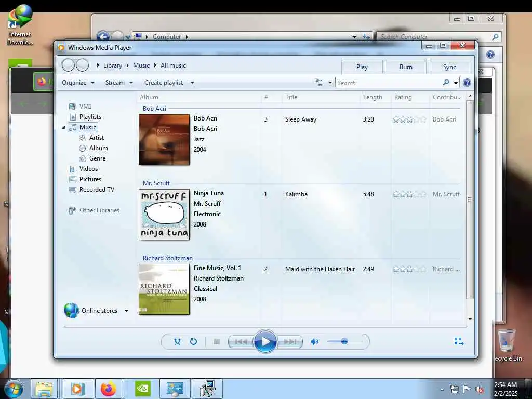This screenshot has height=399, width=532.
Task: Click the Online stores globe icon
Action: (x=71, y=311)
